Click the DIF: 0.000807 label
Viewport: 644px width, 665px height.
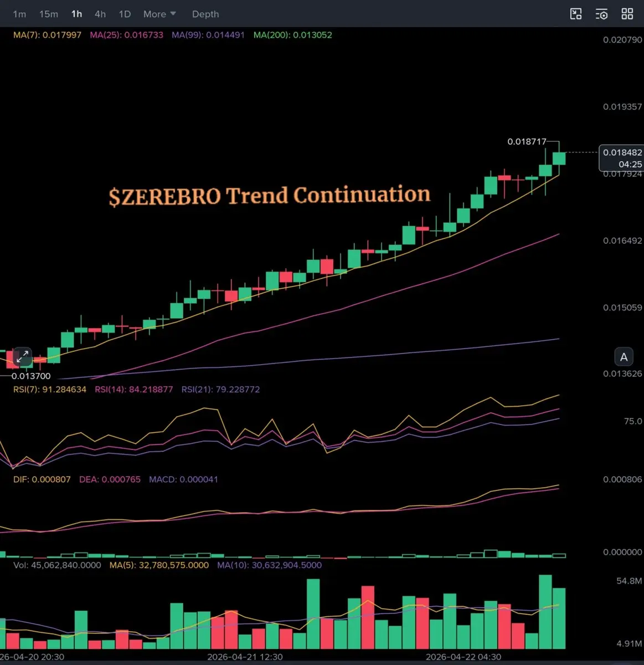tap(42, 479)
